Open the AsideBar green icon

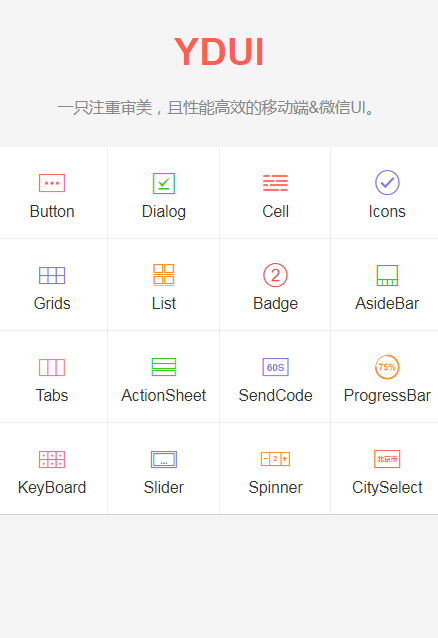[x=387, y=275]
